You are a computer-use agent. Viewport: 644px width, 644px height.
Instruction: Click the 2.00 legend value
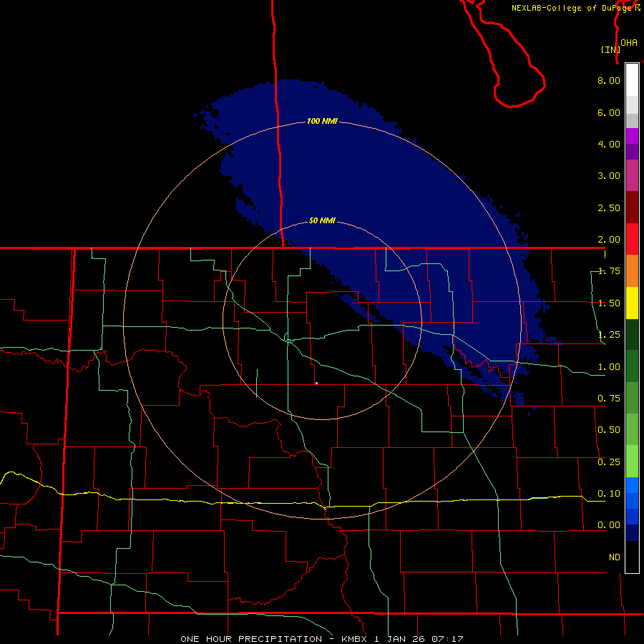pyautogui.click(x=609, y=240)
